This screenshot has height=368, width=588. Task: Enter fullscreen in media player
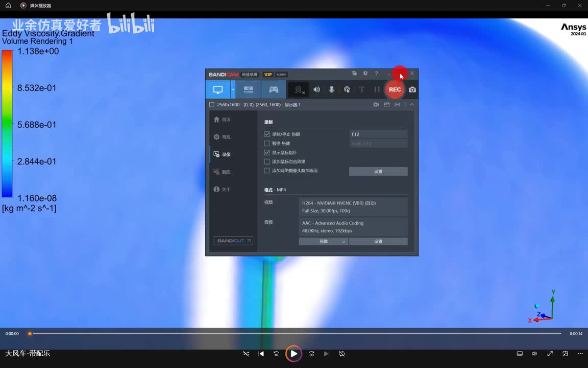coord(550,354)
